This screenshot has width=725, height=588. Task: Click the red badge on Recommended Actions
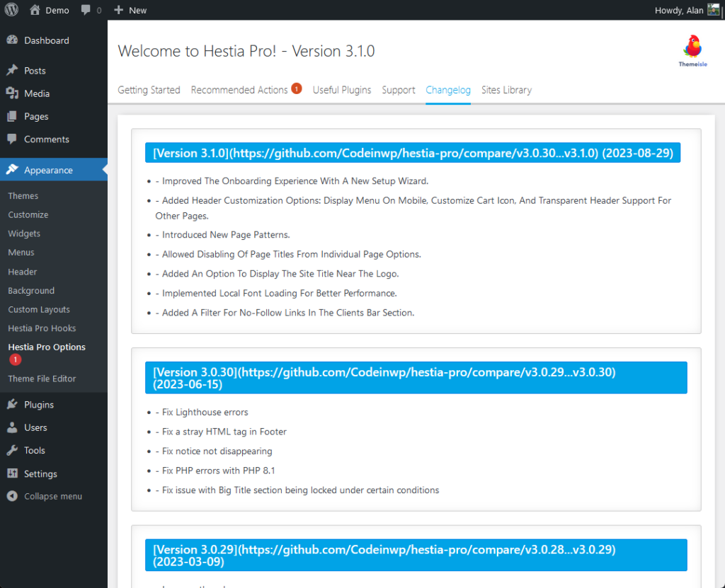click(297, 88)
